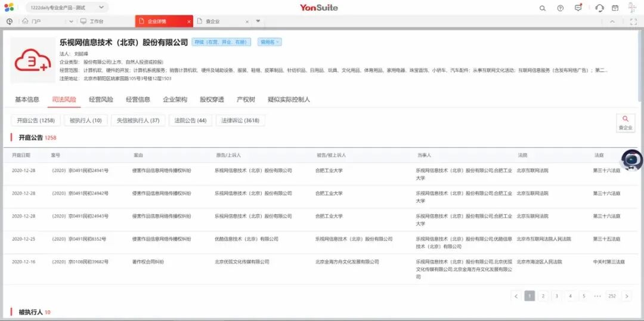
Task: Open the tab list dropdown arrow
Action: click(258, 21)
